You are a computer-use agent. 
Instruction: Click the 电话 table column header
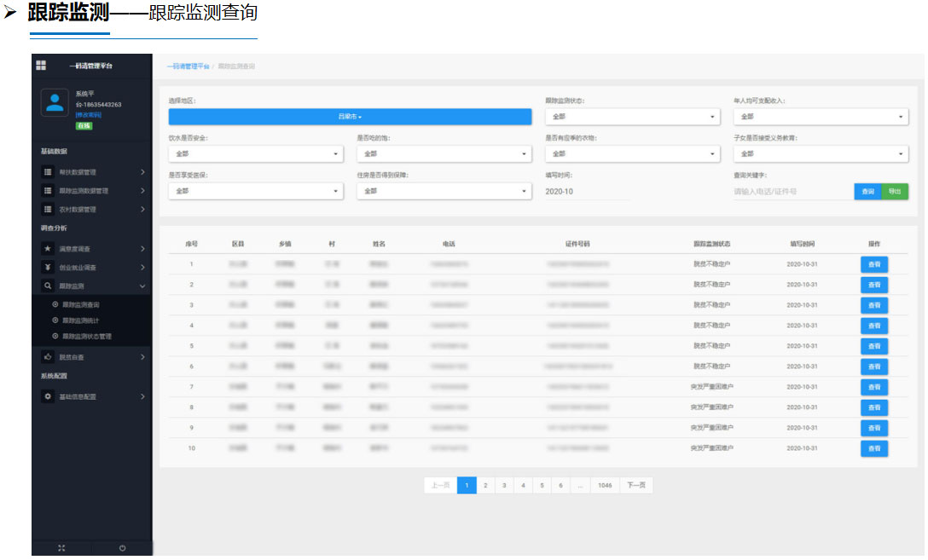click(x=449, y=244)
